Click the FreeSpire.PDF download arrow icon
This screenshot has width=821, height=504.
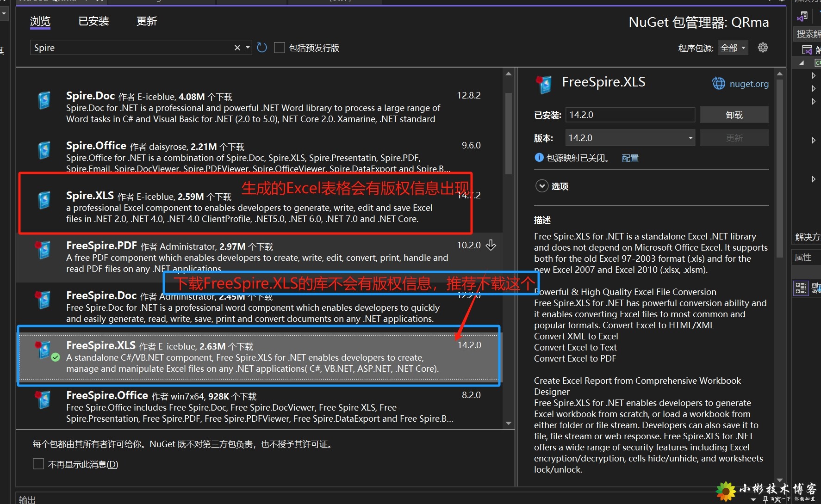(x=491, y=245)
